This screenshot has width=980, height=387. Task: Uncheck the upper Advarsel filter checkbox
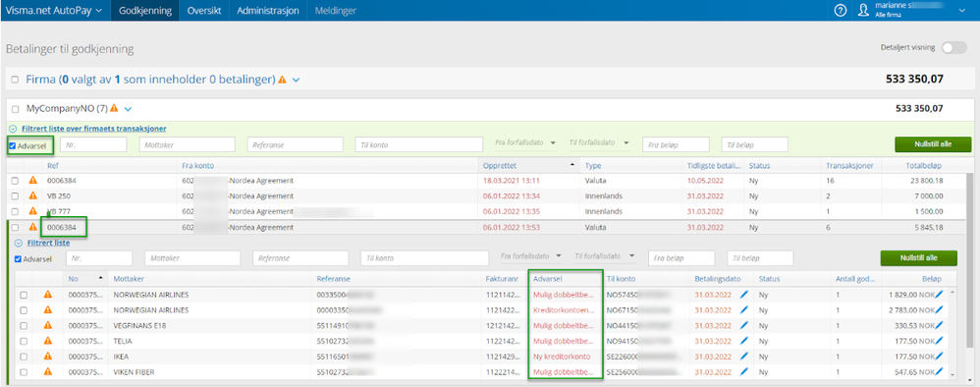click(x=13, y=145)
